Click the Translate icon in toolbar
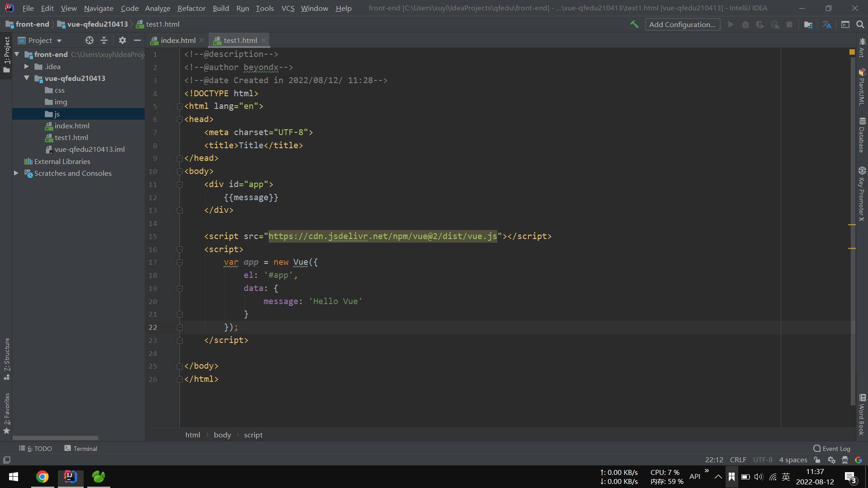 (x=827, y=24)
